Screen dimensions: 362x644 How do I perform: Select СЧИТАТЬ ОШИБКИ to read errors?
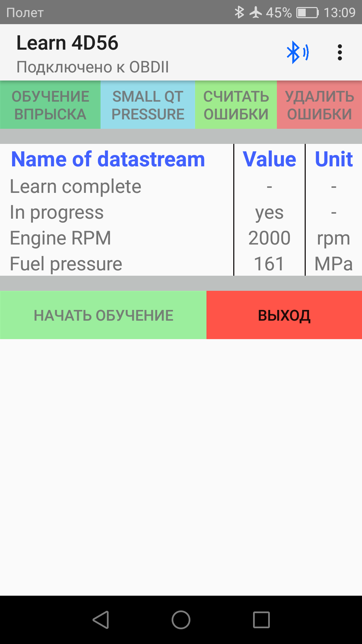click(236, 105)
